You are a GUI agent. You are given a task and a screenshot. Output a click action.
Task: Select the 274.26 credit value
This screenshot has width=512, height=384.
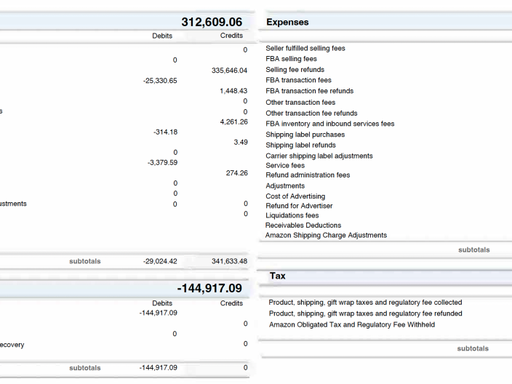pyautogui.click(x=237, y=173)
